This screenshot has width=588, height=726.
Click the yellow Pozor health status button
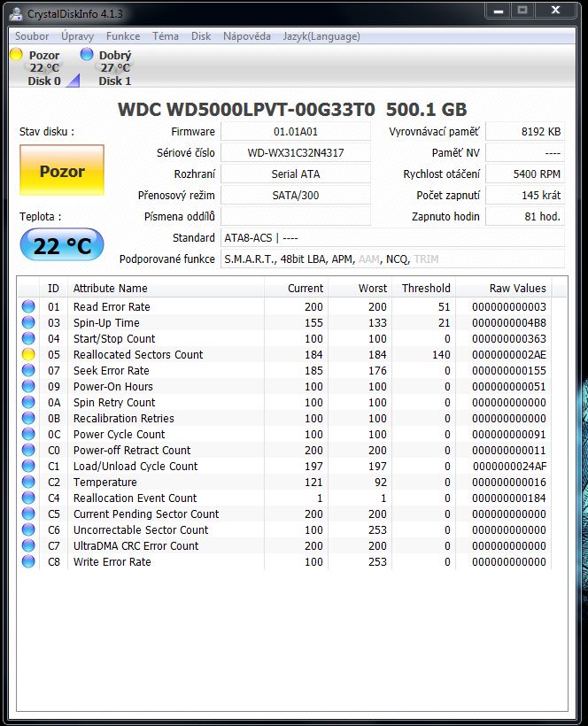tap(62, 170)
